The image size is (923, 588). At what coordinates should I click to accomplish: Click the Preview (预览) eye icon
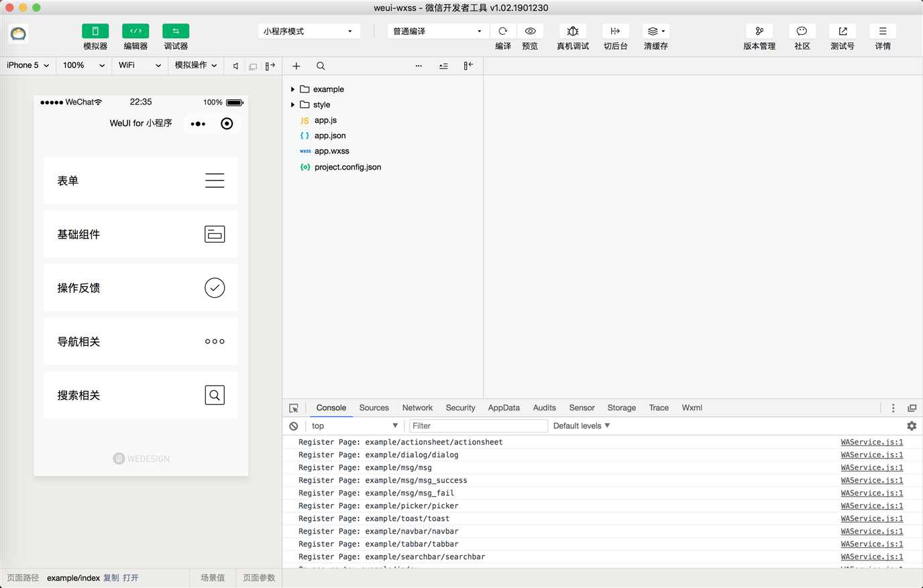click(530, 32)
